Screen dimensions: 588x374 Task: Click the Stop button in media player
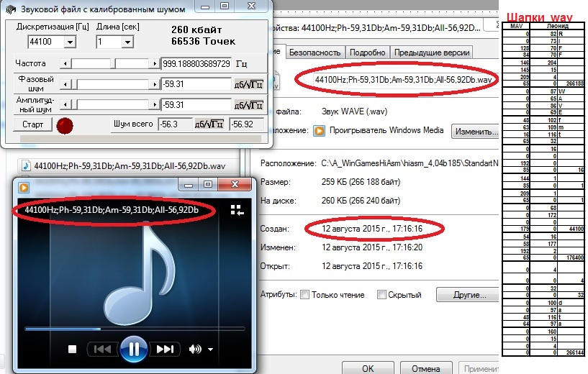point(72,350)
